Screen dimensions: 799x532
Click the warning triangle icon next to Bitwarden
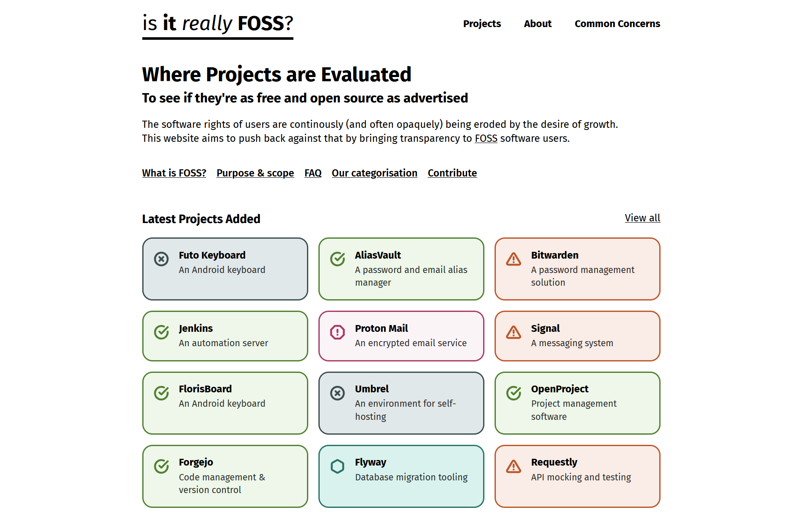coord(514,259)
